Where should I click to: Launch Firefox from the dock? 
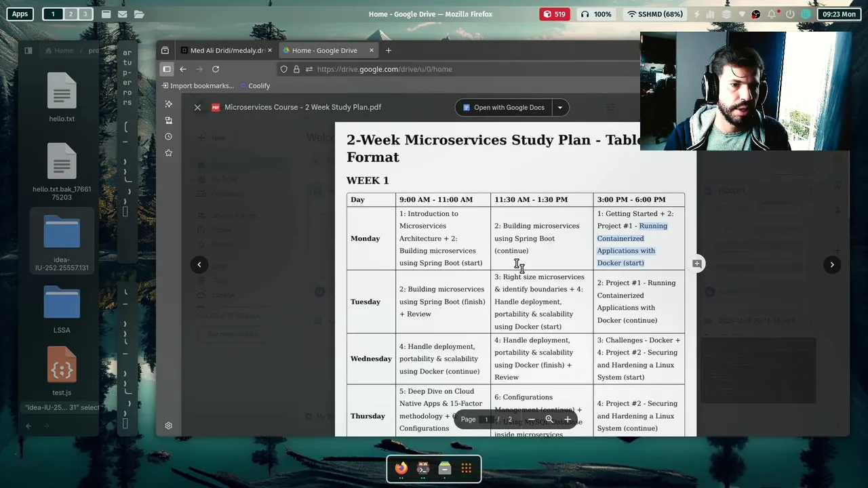click(x=401, y=468)
